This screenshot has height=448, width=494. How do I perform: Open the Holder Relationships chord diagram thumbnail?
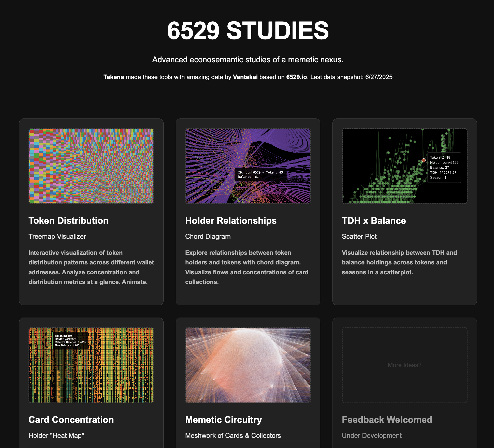coord(248,166)
